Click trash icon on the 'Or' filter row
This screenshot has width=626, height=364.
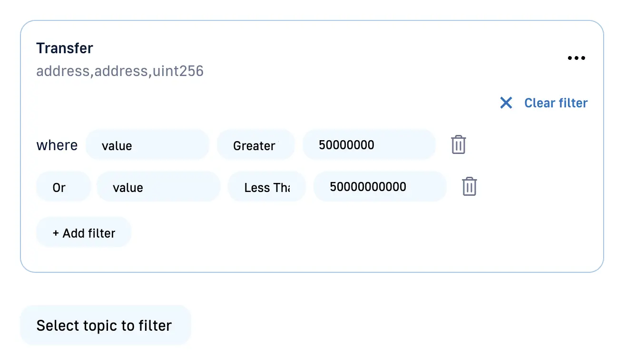(469, 187)
